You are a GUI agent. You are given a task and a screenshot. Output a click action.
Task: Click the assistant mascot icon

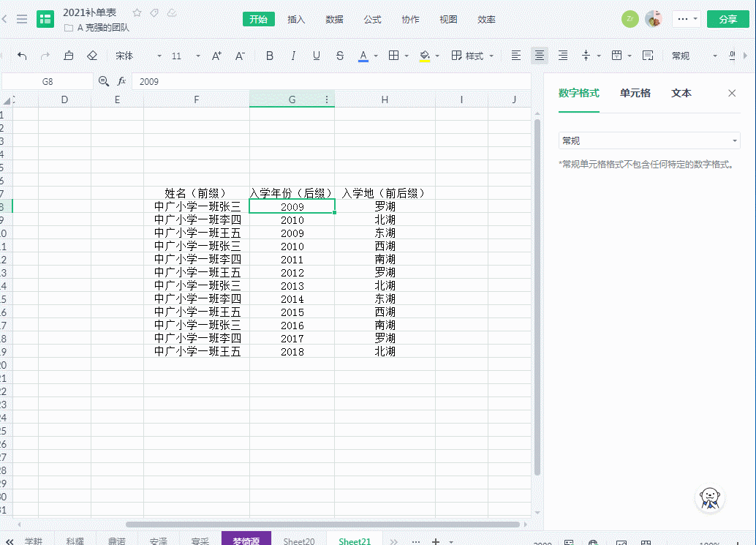(x=710, y=498)
